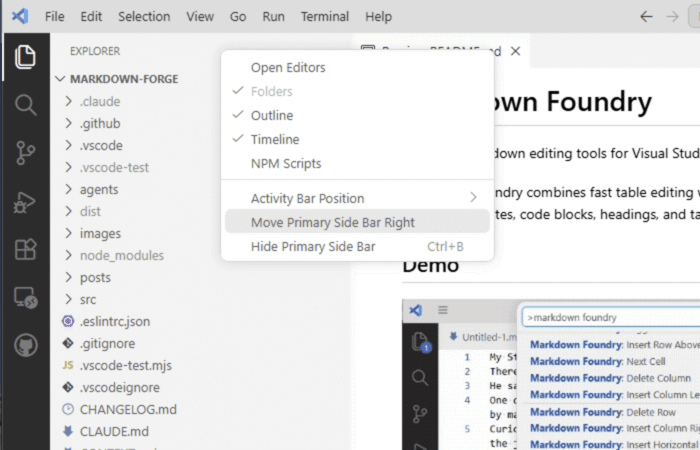Close the README preview tab
The width and height of the screenshot is (700, 450).
point(516,51)
